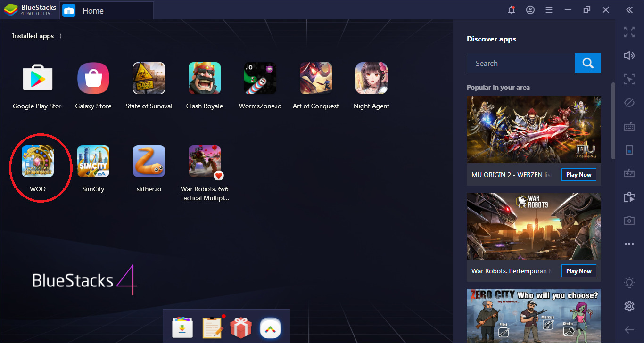Click the volume speaker icon

click(x=629, y=56)
